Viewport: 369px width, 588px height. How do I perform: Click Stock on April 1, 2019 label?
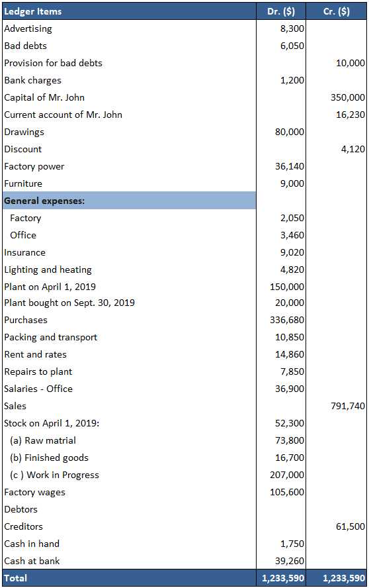tap(52, 424)
